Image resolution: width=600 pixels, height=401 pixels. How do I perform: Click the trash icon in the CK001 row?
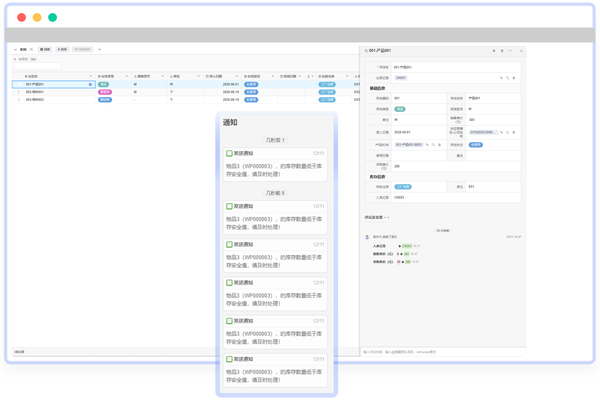[514, 78]
